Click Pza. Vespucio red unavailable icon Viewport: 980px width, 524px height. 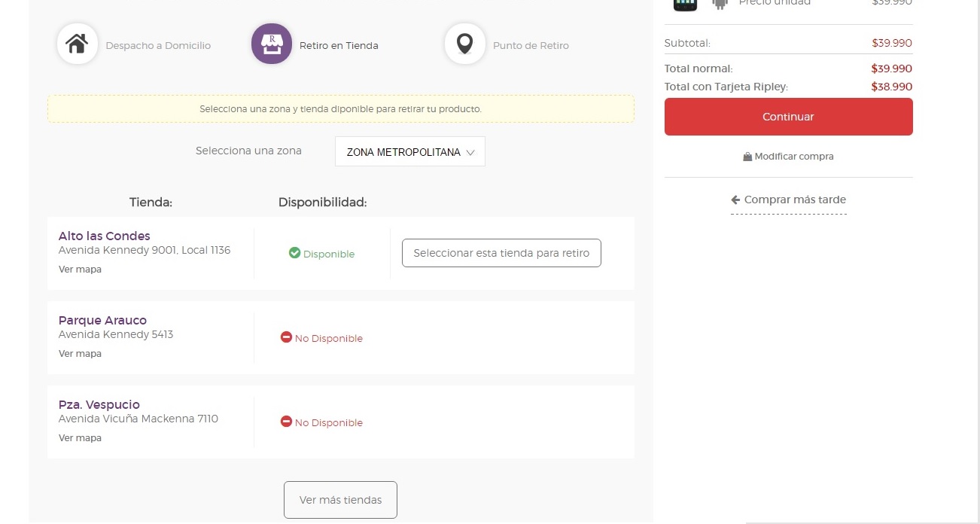(286, 422)
